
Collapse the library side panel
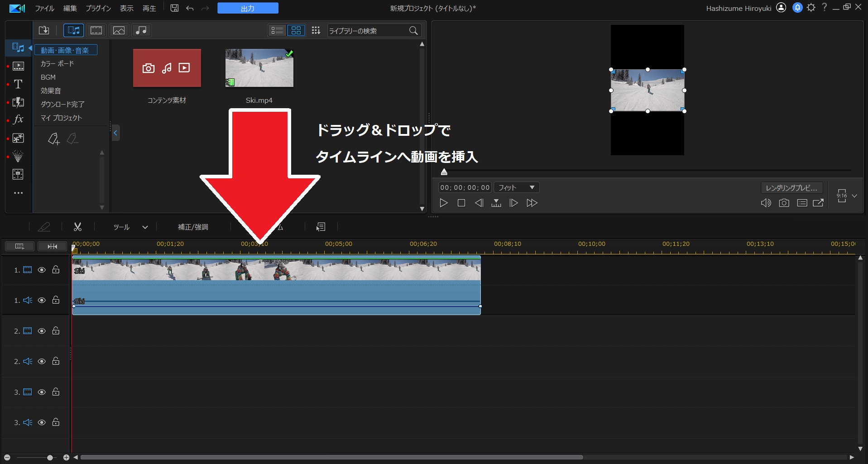(x=115, y=133)
